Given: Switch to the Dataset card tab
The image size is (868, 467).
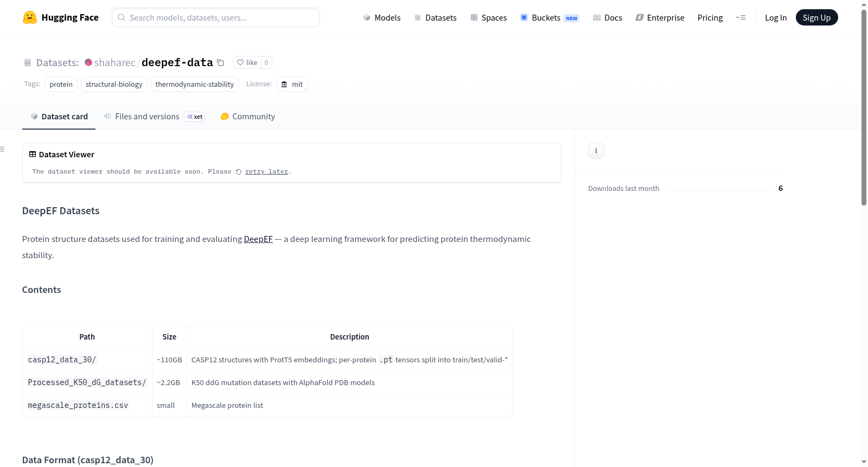Looking at the screenshot, I should pos(59,117).
